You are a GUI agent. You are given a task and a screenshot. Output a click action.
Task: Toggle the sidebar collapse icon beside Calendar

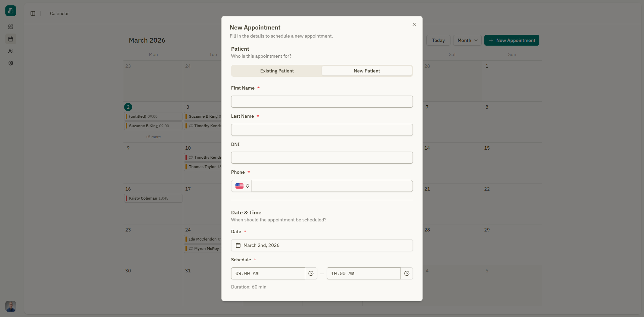pos(33,13)
